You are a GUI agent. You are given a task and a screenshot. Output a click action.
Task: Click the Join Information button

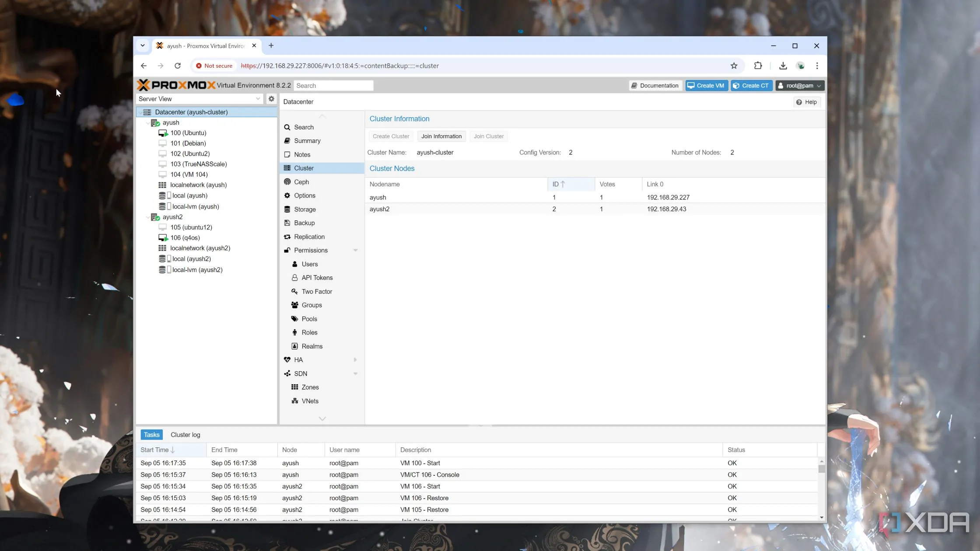[441, 136]
